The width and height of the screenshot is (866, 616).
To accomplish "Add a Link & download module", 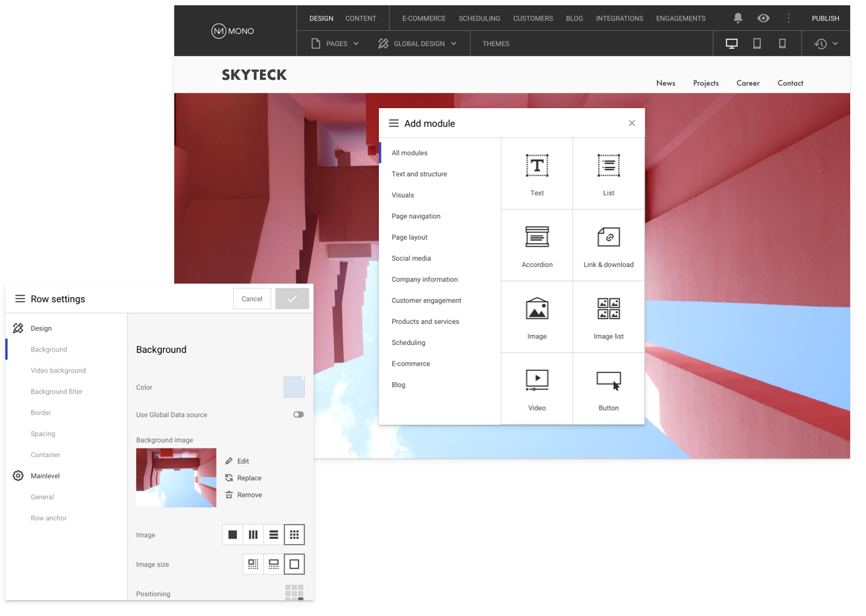I will click(x=609, y=245).
